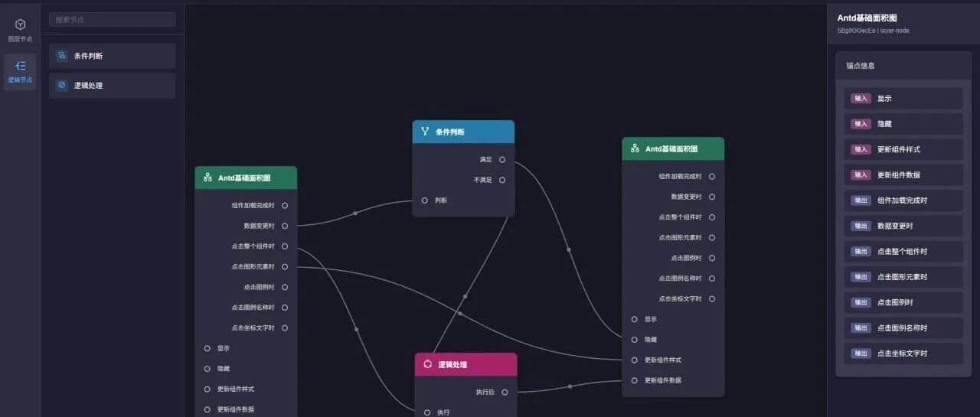Pick the 逻辑处理 entry in the node list

[x=112, y=86]
